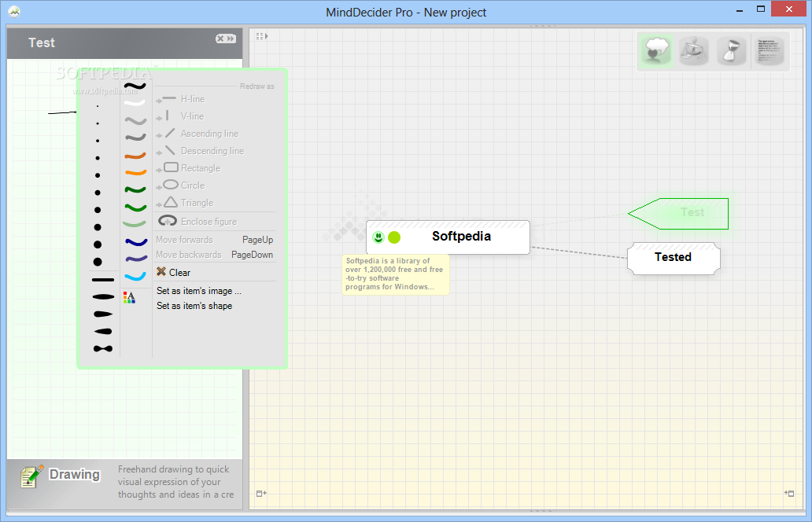Open the text report mode icon

pyautogui.click(x=769, y=51)
